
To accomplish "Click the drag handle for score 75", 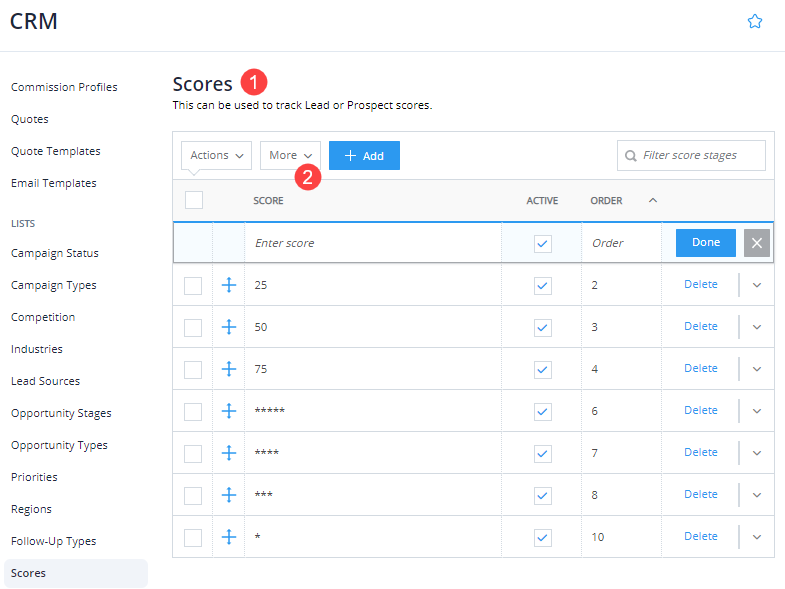I will tap(229, 369).
